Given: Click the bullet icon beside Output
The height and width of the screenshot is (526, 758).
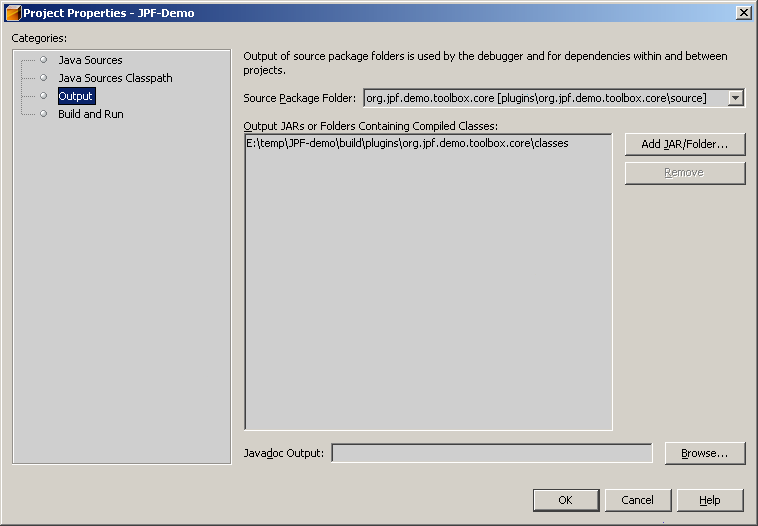Looking at the screenshot, I should [44, 95].
